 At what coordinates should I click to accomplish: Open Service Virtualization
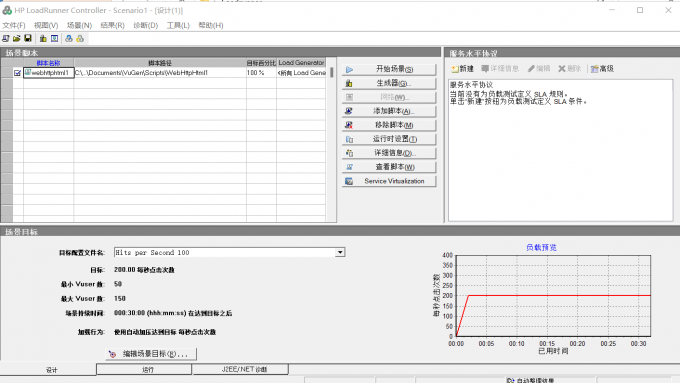coord(389,181)
